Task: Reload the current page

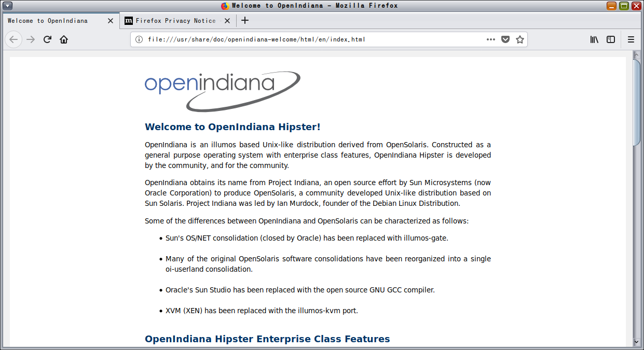Action: click(47, 39)
